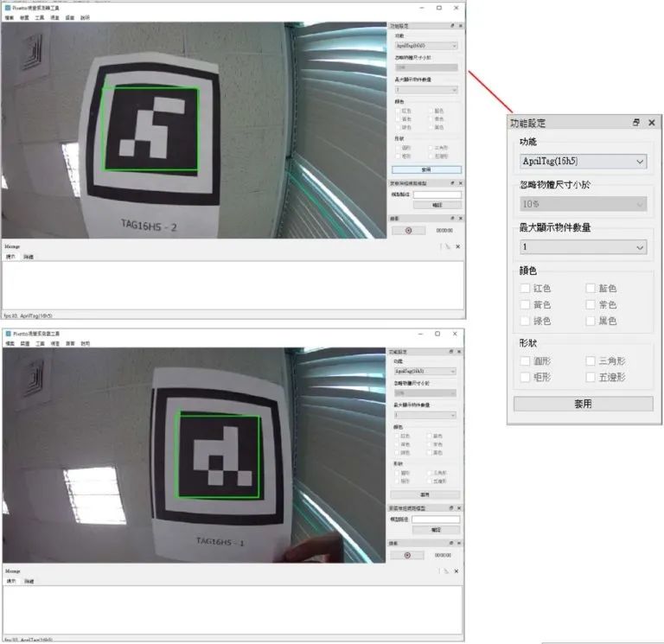Open the 功能 dropdown in the bottom window
The width and height of the screenshot is (664, 644).
click(x=425, y=371)
